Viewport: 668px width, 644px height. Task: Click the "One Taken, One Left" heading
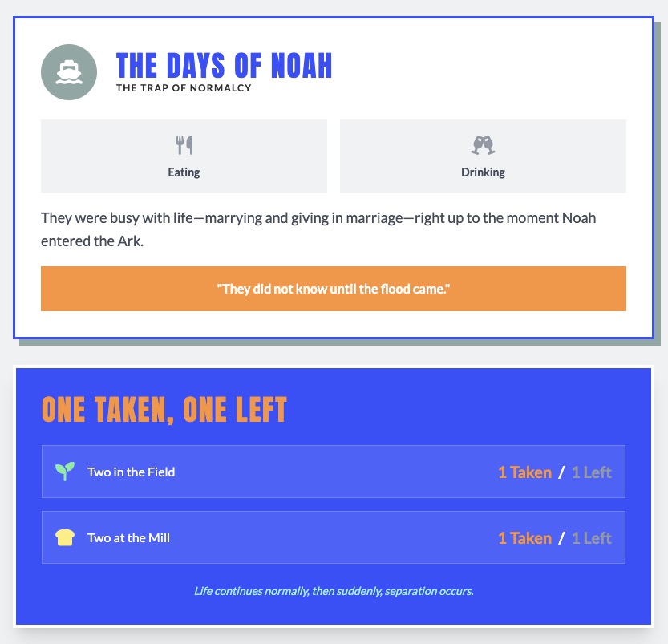point(164,410)
